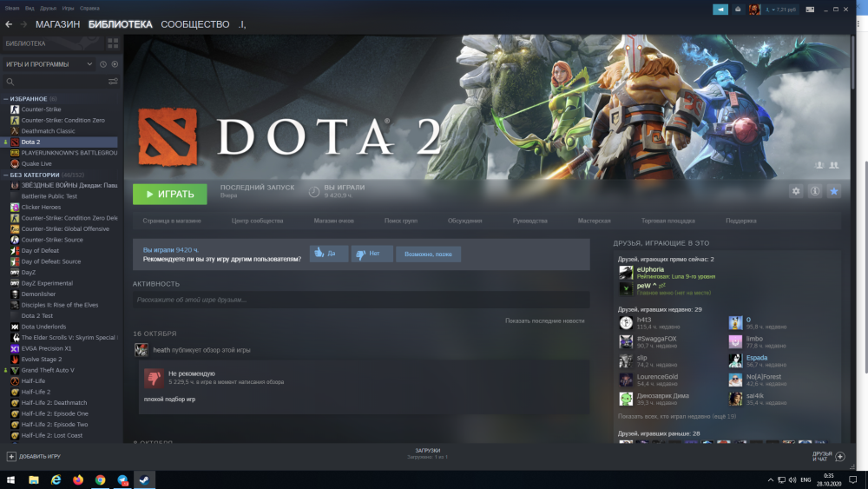Open the account wallet dropdown 7,21 руб
This screenshot has width=868, height=489.
click(780, 10)
